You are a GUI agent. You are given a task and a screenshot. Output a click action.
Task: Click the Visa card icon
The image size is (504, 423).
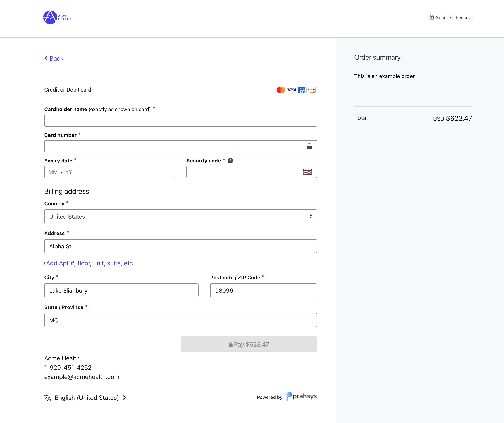click(292, 90)
